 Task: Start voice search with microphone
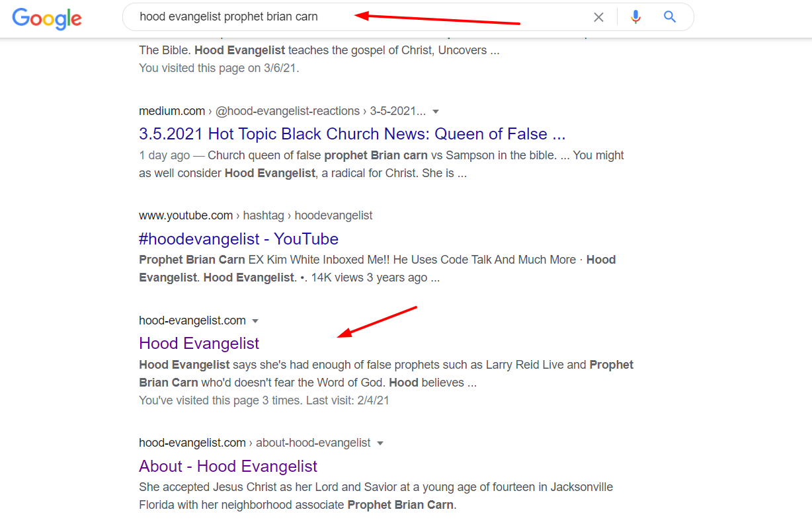click(x=635, y=17)
